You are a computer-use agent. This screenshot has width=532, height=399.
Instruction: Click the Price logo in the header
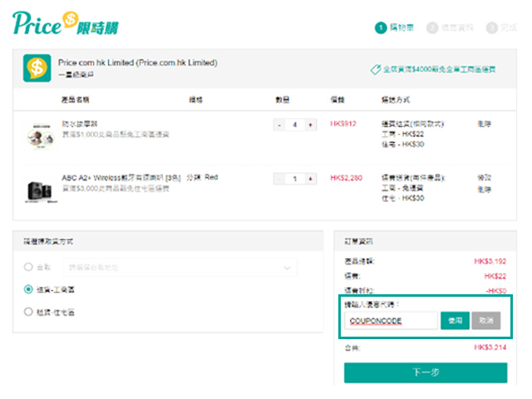(65, 23)
